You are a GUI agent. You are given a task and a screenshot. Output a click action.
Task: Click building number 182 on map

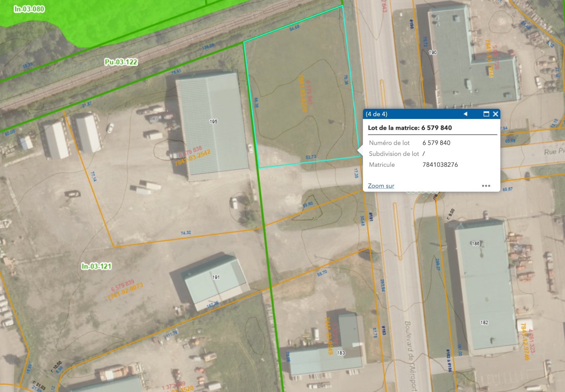[484, 323]
